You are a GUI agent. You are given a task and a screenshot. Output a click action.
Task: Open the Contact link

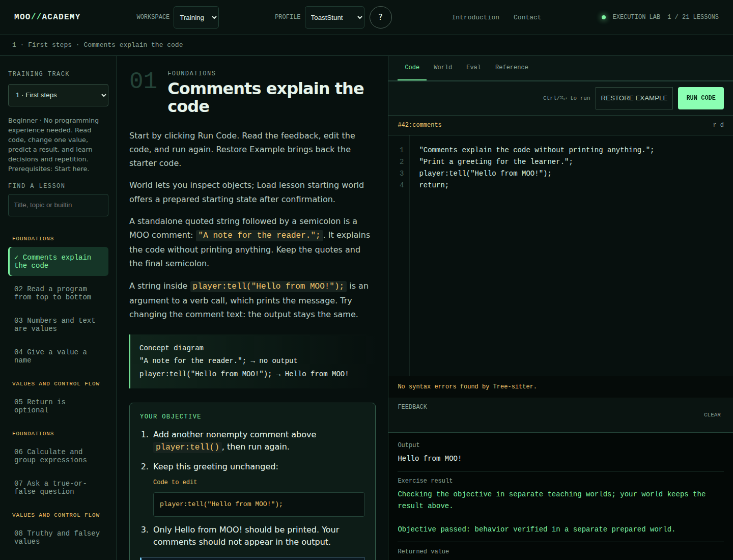coord(527,17)
